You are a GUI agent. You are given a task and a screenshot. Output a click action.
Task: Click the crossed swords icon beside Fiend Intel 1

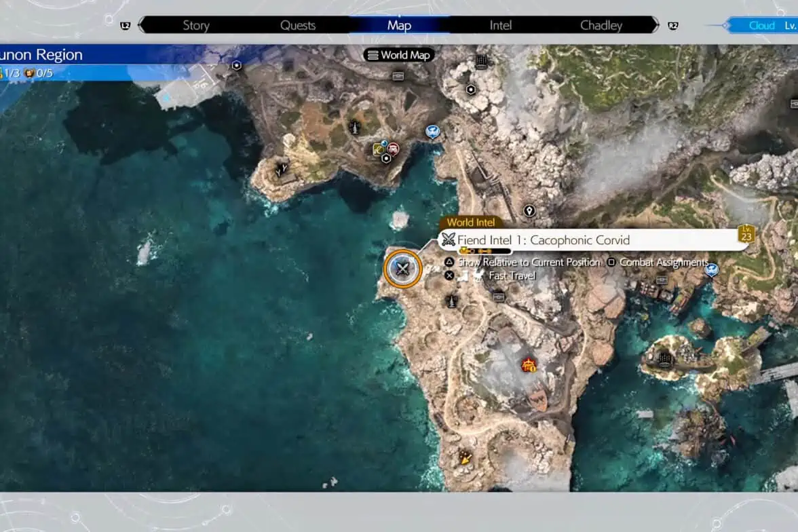(x=449, y=240)
